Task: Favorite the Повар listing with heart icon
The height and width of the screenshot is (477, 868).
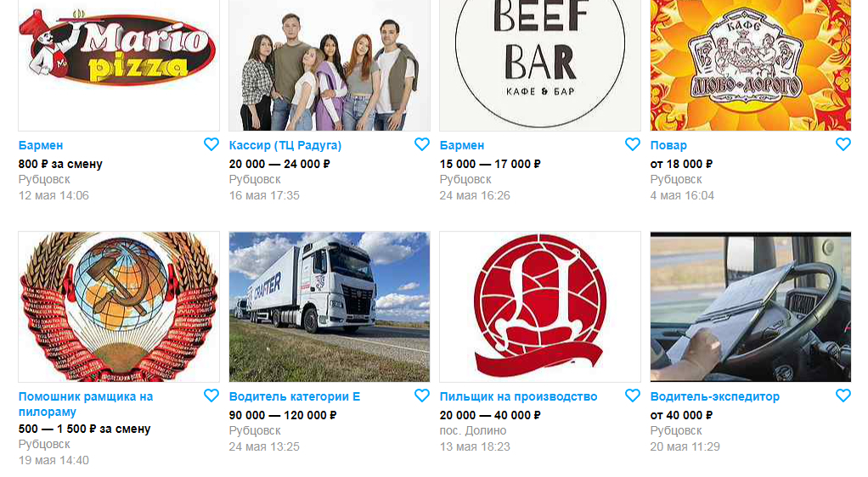Action: (x=843, y=144)
